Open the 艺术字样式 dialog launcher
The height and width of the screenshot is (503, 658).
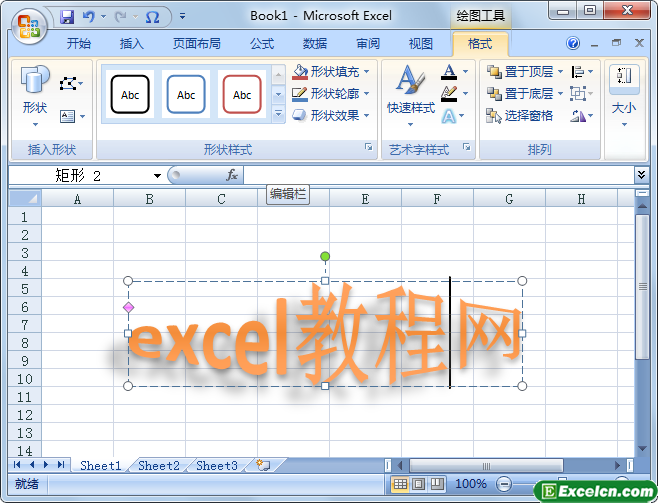click(x=467, y=147)
